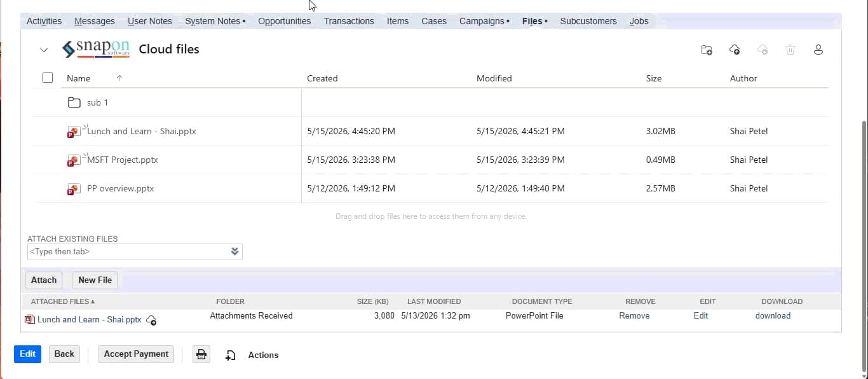Click the trash delete icon
Image resolution: width=868 pixels, height=379 pixels.
pyautogui.click(x=790, y=50)
